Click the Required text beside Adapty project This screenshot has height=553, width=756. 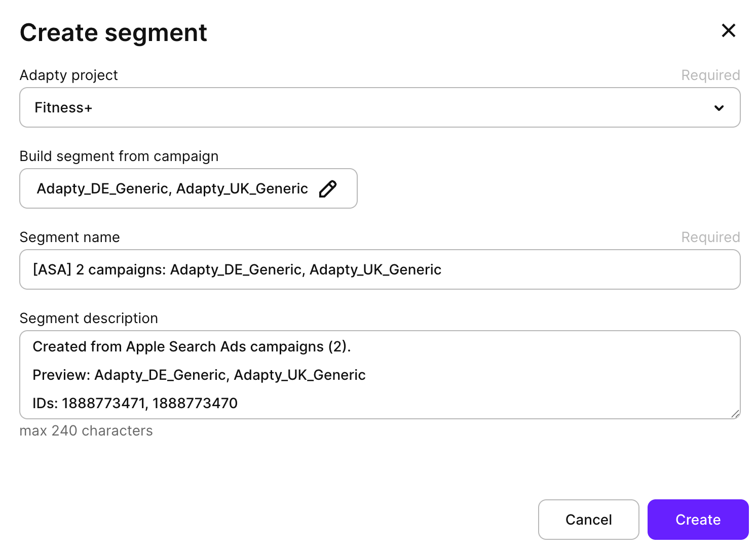[710, 75]
